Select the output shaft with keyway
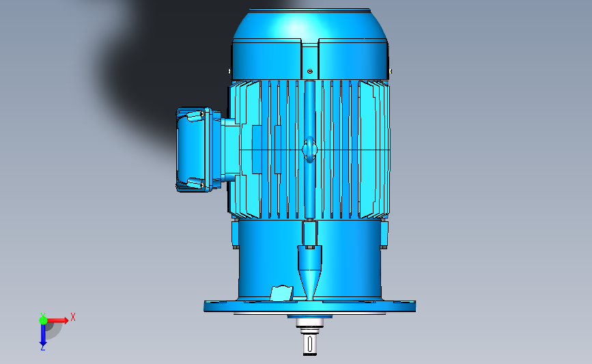Viewport: 592px width, 364px height. (x=310, y=344)
